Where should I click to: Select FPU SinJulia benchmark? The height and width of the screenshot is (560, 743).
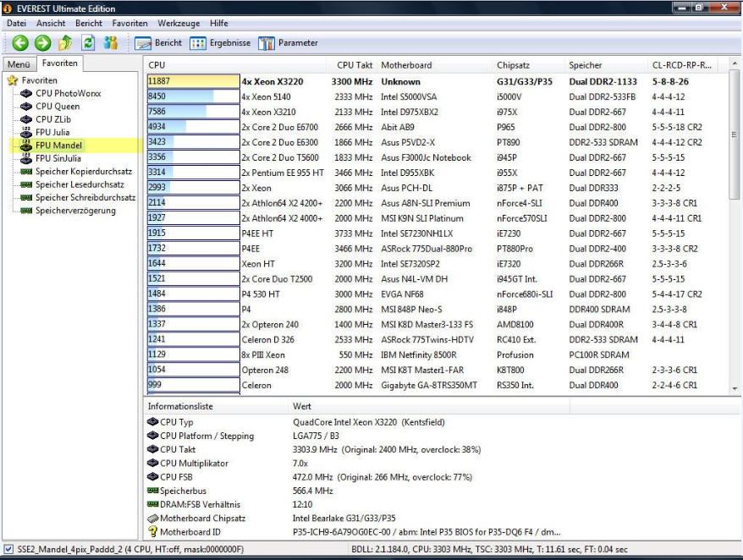click(58, 158)
